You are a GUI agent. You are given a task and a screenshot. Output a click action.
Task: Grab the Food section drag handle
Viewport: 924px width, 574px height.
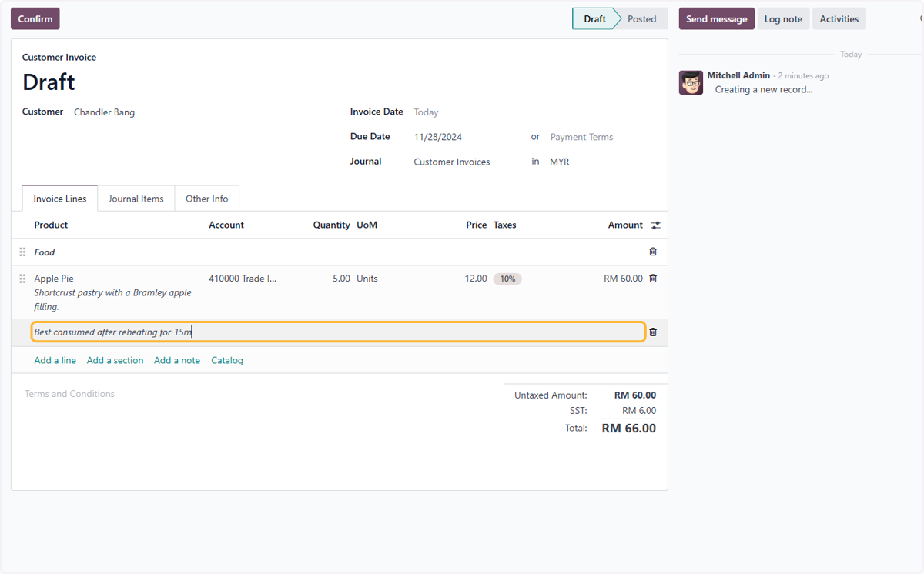point(22,252)
